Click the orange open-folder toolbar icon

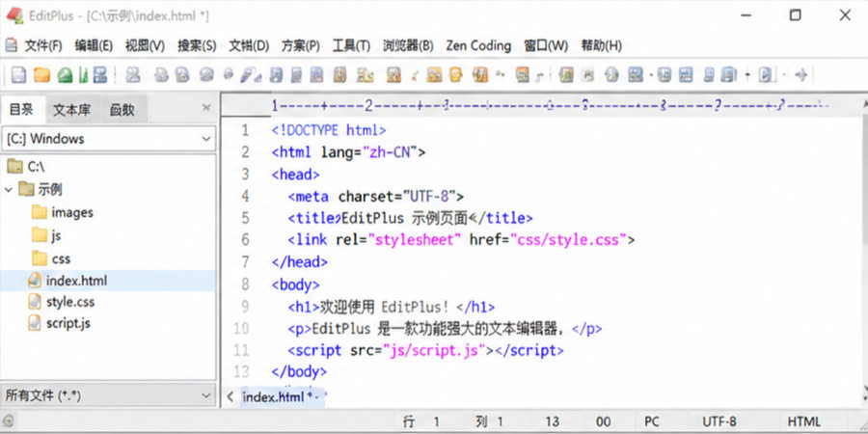[41, 74]
